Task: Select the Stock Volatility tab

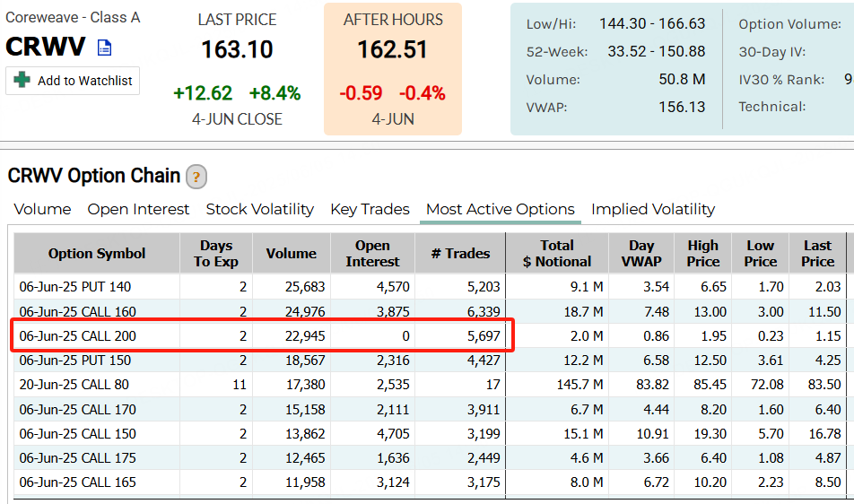Action: click(x=259, y=209)
